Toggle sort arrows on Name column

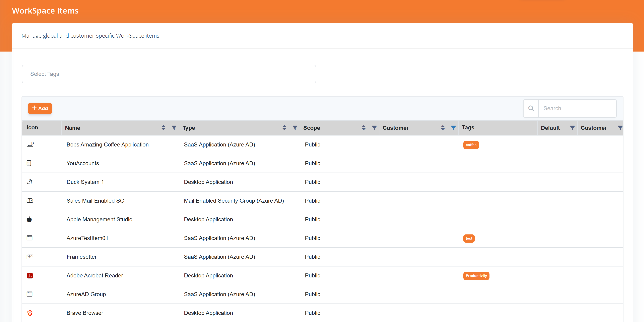(163, 128)
